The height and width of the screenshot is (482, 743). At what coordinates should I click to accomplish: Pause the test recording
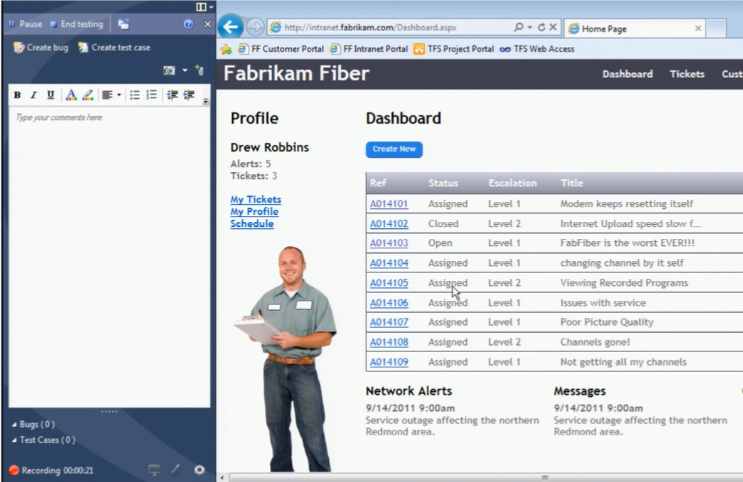click(25, 24)
